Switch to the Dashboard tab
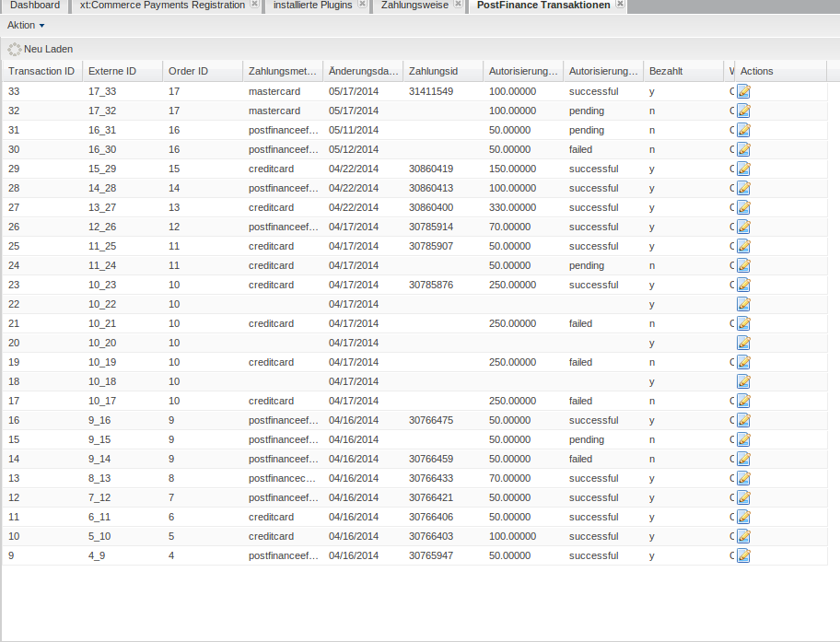 tap(34, 6)
